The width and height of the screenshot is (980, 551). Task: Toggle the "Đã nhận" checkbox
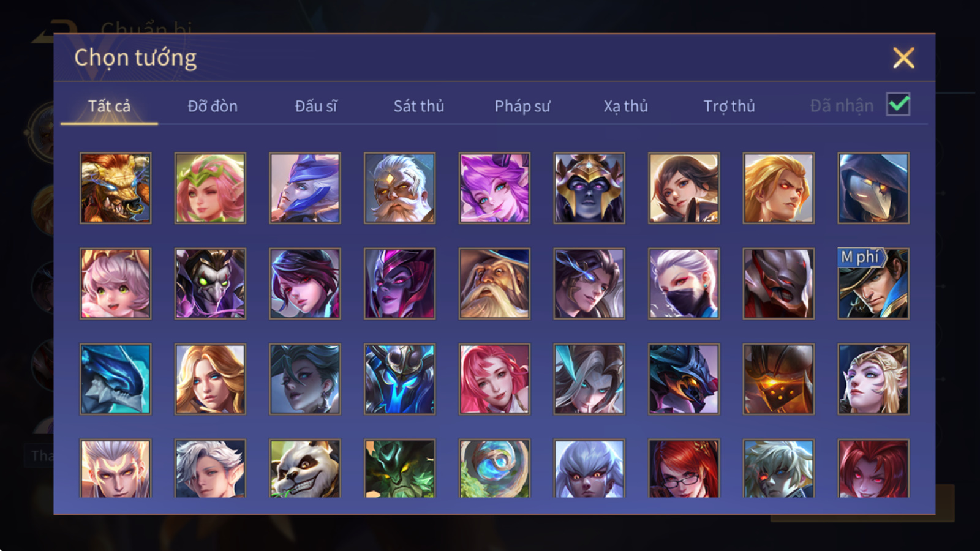(x=899, y=105)
